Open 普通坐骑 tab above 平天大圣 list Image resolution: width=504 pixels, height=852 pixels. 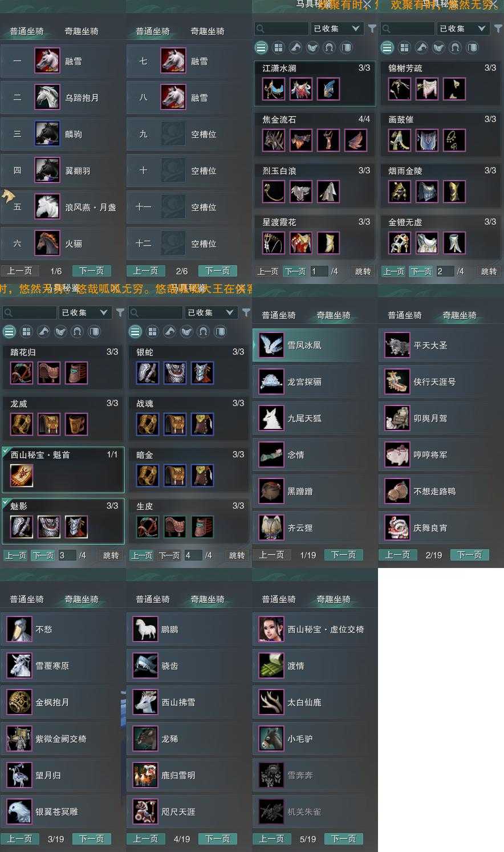click(x=405, y=315)
